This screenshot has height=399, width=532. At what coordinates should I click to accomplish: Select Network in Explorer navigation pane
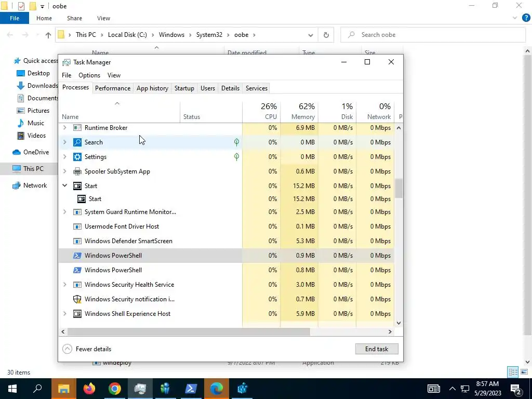[x=30, y=185]
